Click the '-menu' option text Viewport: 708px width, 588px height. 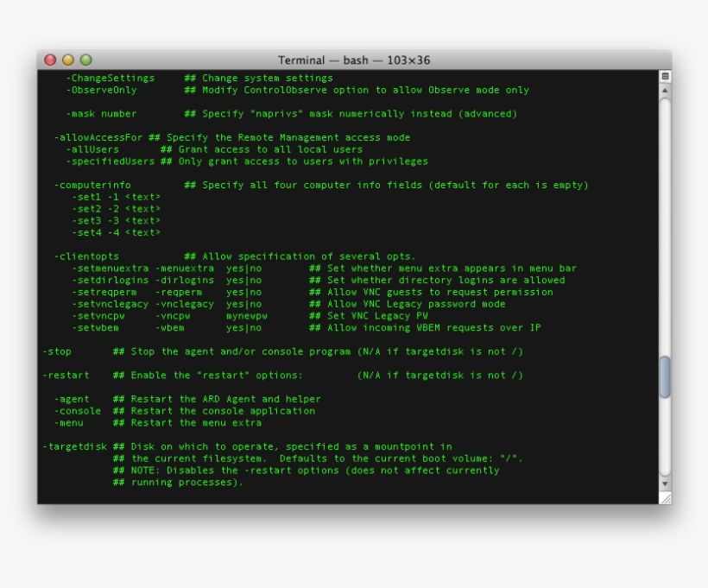pos(68,423)
